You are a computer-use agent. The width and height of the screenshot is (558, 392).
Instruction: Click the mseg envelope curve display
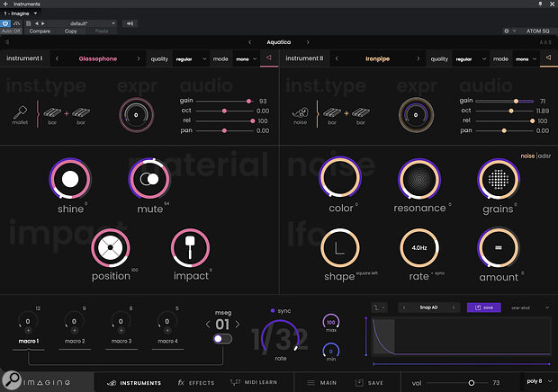(461, 336)
